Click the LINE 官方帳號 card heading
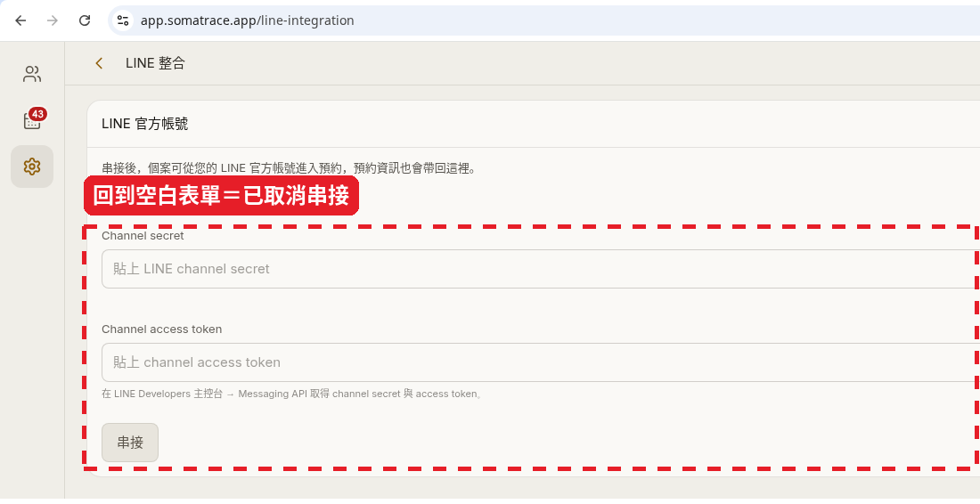 (144, 124)
